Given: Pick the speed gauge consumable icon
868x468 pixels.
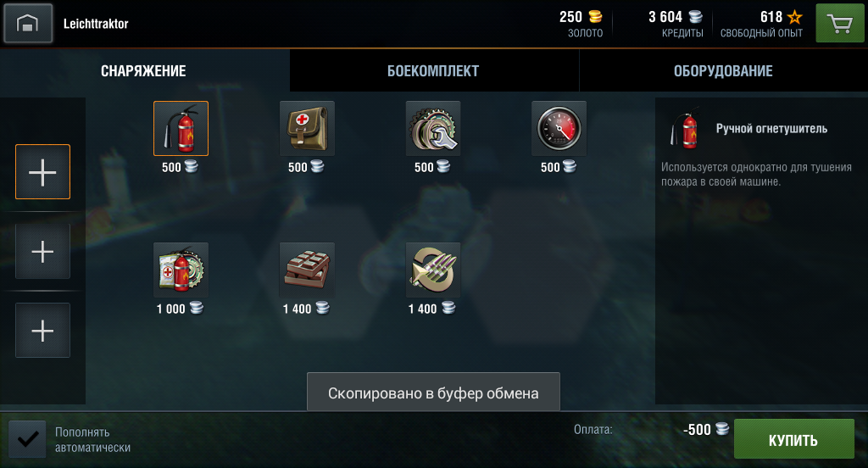Looking at the screenshot, I should (559, 129).
